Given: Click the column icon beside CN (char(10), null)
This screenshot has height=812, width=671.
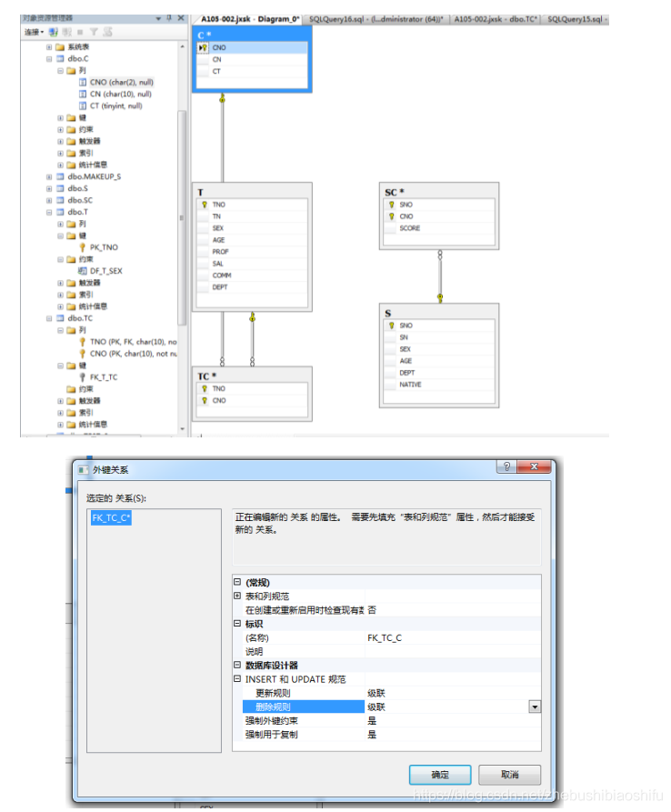Looking at the screenshot, I should [83, 95].
